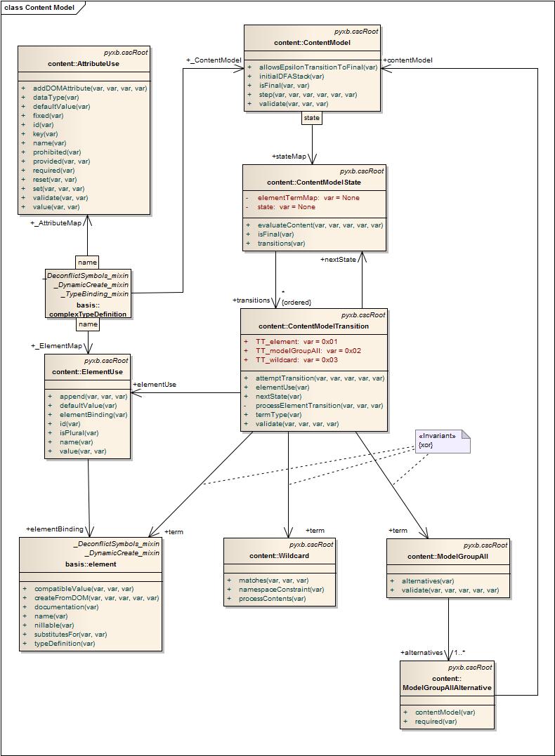Screen dimensions: 555x756
Task: Select the content::AttributeUse class title
Action: [84, 64]
